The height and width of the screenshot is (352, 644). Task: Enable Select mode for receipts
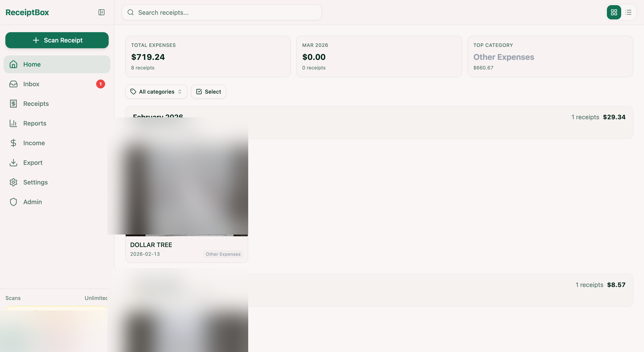[x=208, y=91]
